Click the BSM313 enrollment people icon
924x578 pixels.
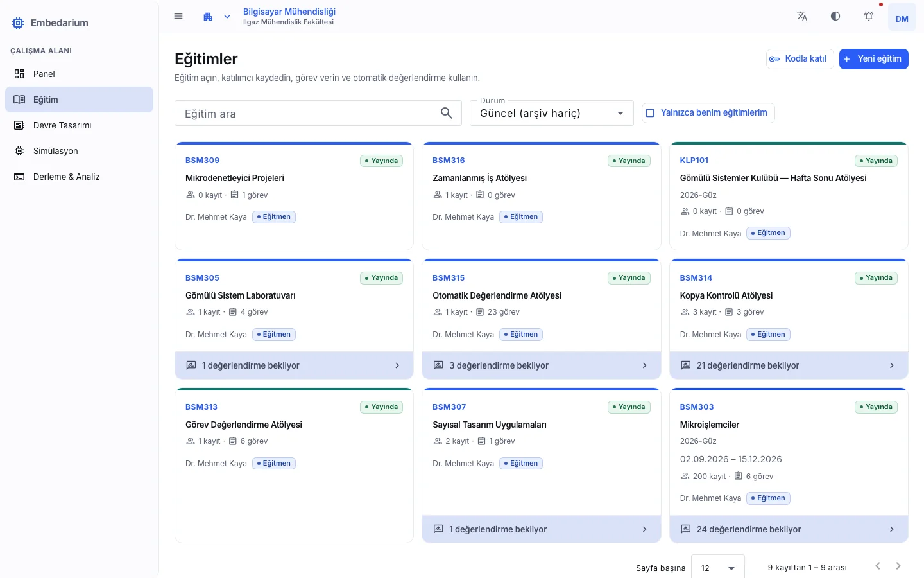click(x=191, y=441)
